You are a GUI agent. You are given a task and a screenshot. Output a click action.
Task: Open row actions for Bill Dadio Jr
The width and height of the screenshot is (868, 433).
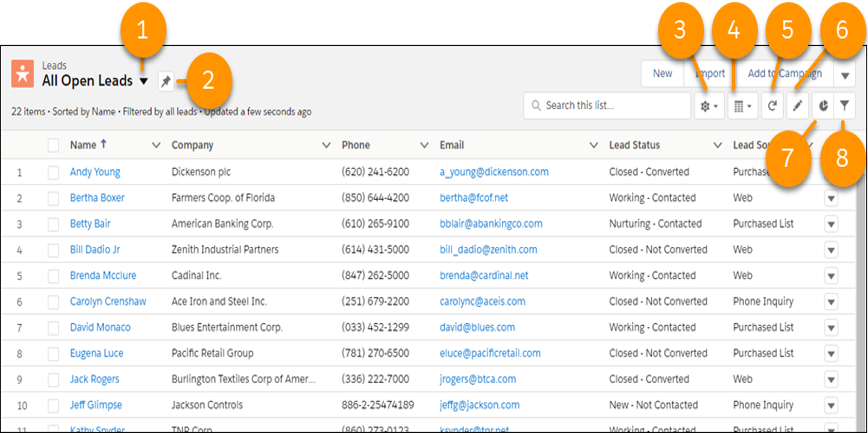coord(831,250)
